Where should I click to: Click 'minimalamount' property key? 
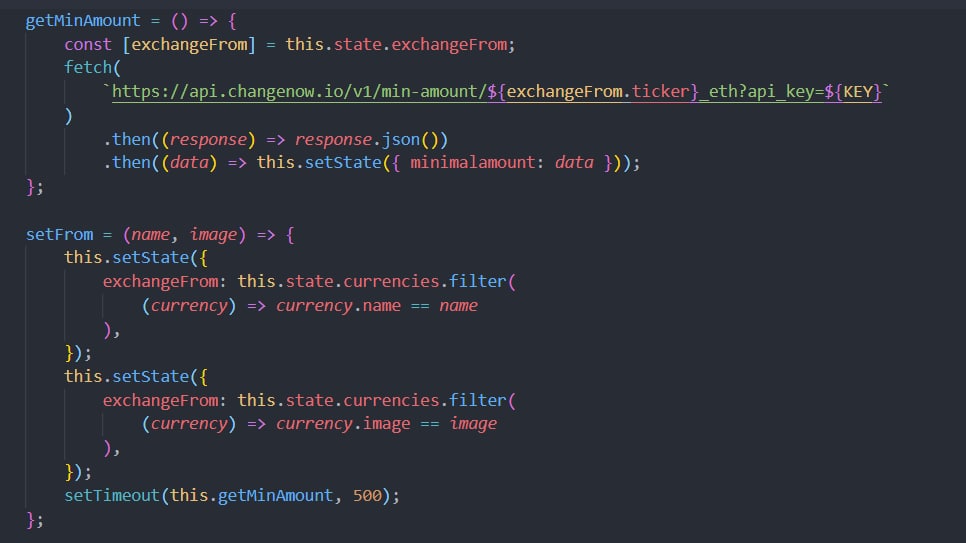coord(473,163)
